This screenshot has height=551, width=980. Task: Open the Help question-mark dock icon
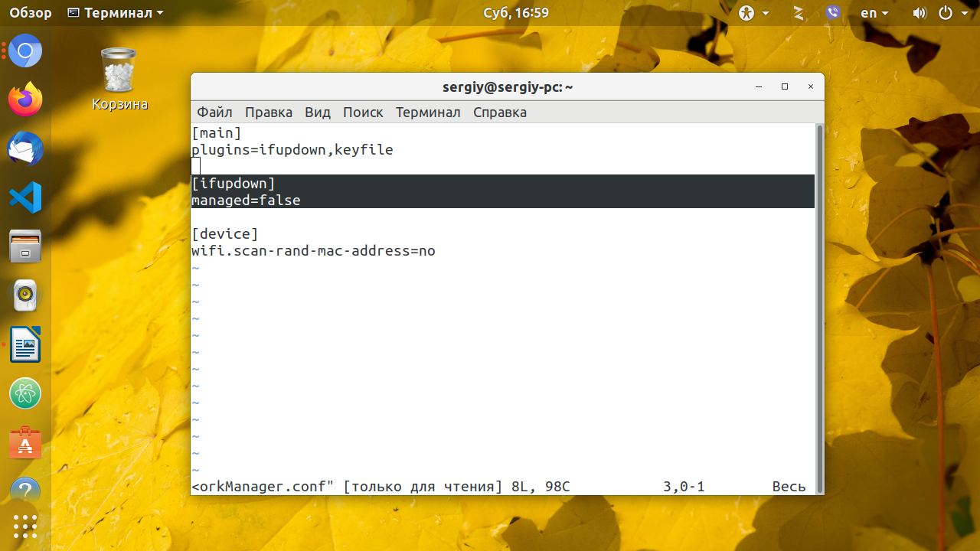(25, 490)
